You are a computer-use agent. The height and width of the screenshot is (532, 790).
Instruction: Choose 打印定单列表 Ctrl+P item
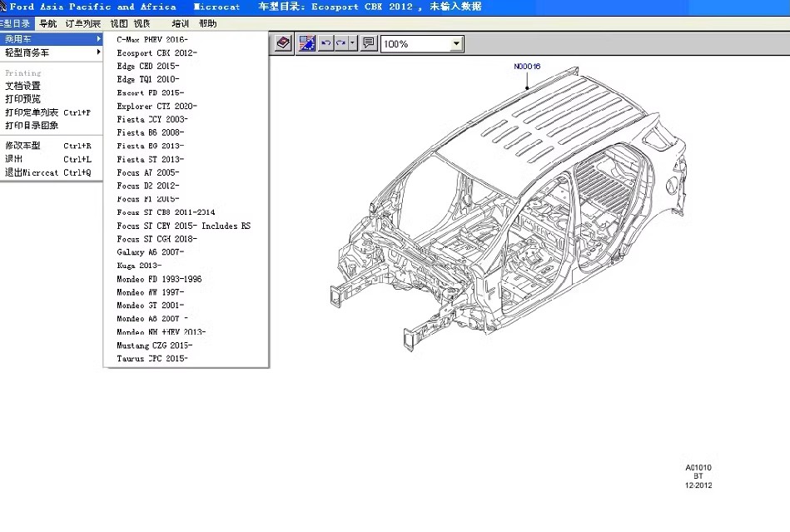[52, 112]
